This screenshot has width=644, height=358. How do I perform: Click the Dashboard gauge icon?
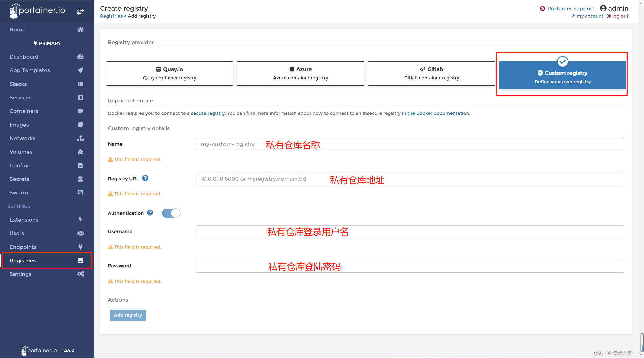click(x=80, y=57)
